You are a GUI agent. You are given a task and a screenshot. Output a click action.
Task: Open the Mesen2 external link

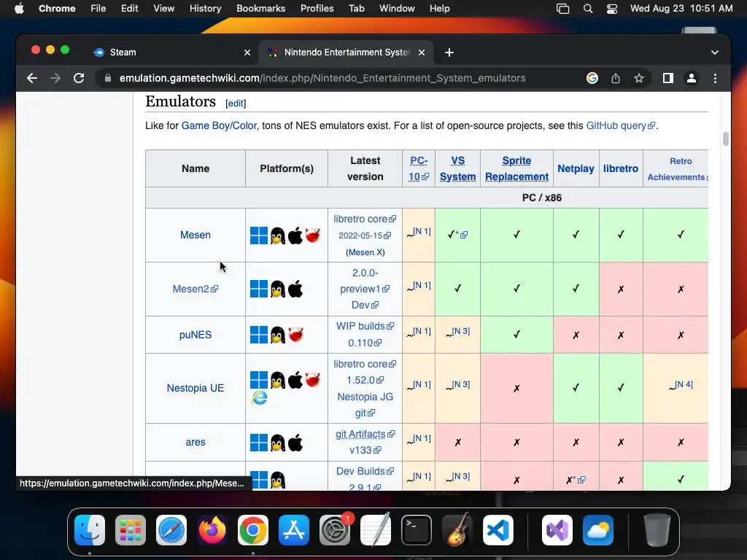[x=196, y=289]
